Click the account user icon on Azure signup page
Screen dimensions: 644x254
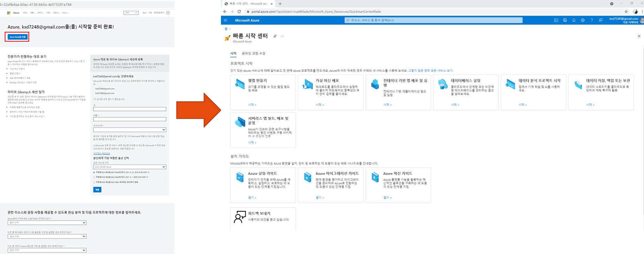[168, 13]
